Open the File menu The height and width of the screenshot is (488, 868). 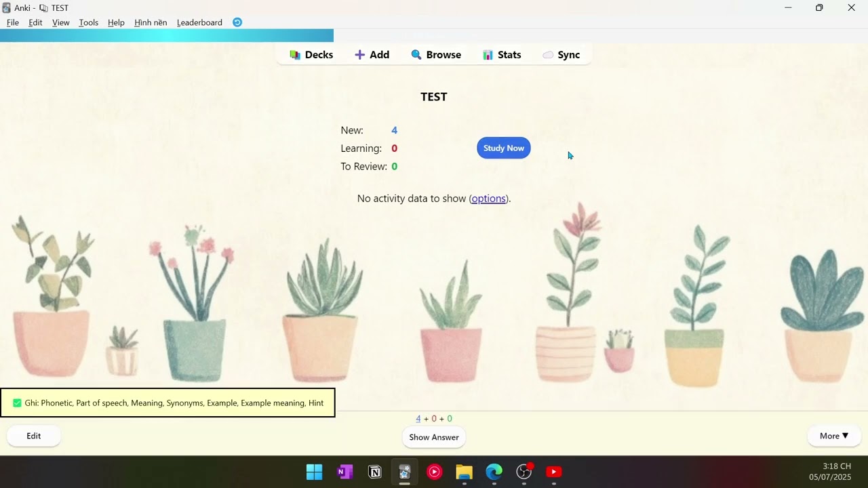pyautogui.click(x=13, y=22)
